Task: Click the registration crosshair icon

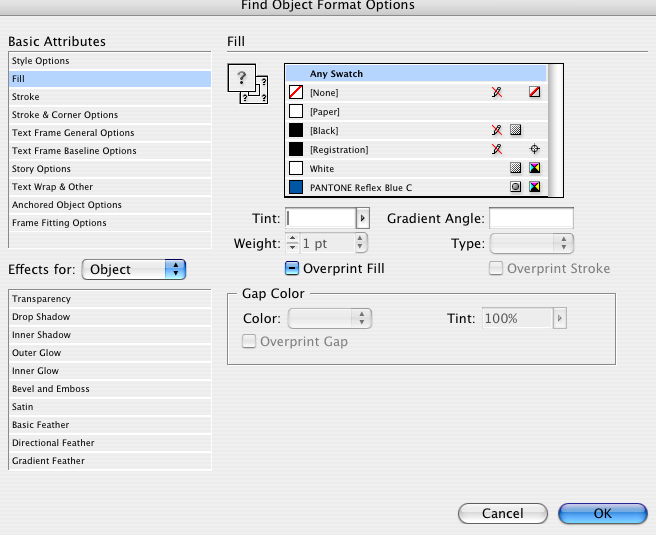Action: click(x=535, y=149)
